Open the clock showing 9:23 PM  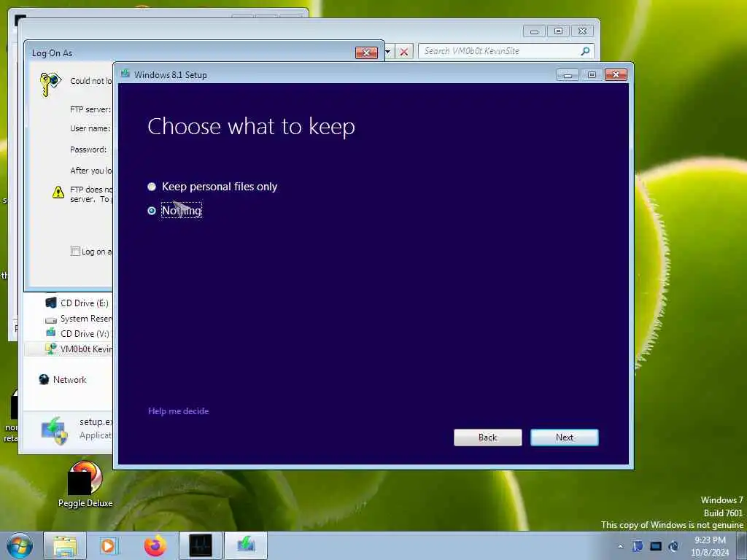tap(710, 546)
